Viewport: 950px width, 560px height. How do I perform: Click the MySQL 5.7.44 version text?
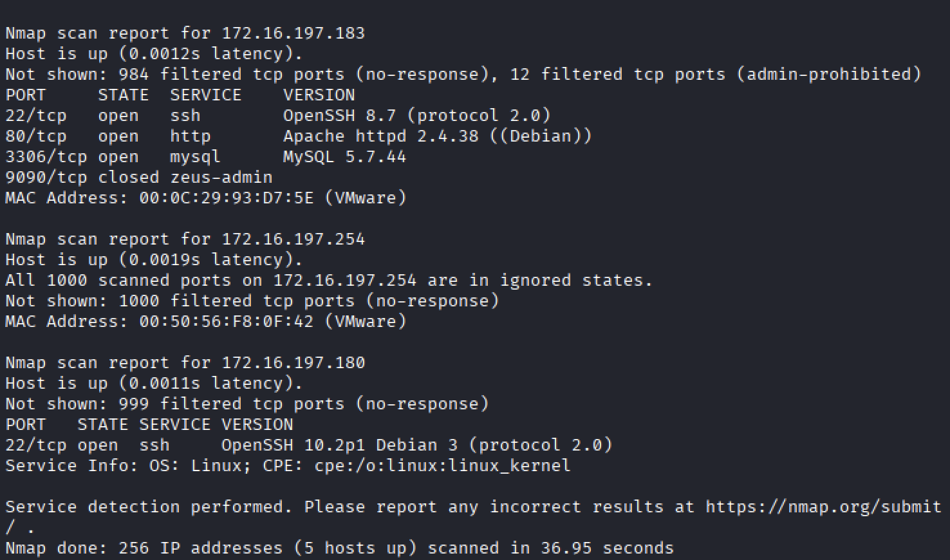point(344,157)
